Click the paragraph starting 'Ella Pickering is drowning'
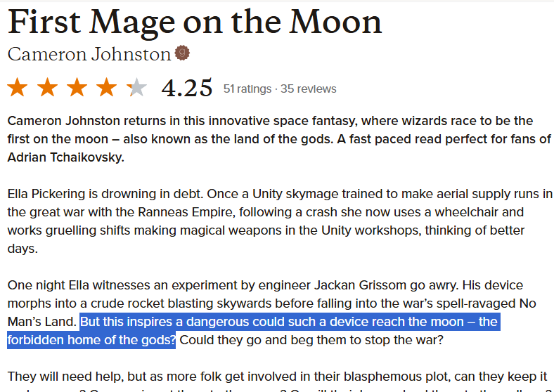This screenshot has height=392, width=554. pos(280,221)
